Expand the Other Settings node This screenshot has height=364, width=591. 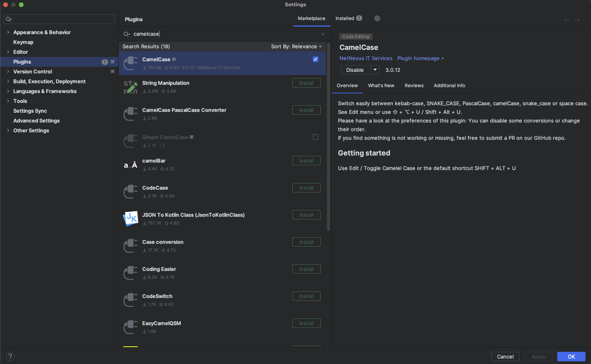[8, 130]
